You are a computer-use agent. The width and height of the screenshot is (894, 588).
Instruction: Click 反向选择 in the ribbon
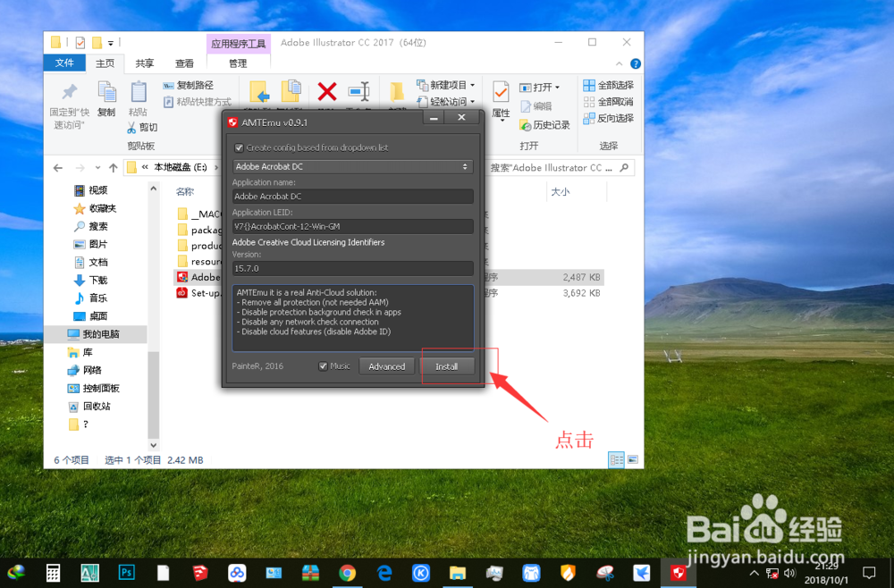608,118
